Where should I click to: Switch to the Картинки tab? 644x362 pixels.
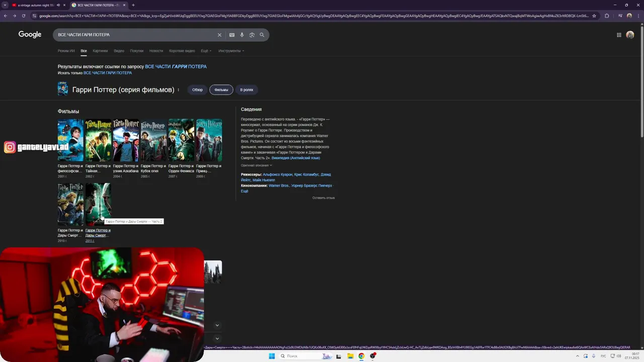tap(100, 51)
